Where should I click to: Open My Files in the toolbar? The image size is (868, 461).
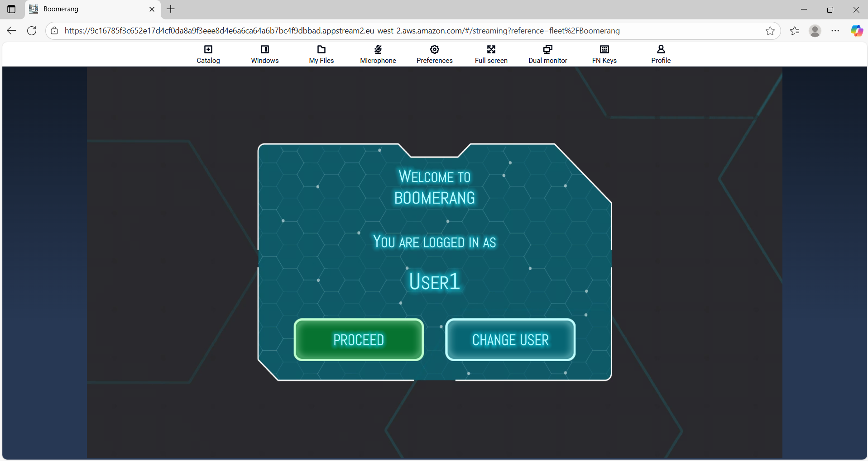pyautogui.click(x=321, y=54)
